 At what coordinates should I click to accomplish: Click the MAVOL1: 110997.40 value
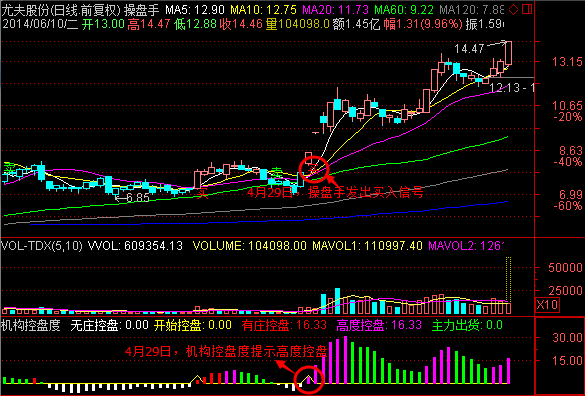[367, 246]
